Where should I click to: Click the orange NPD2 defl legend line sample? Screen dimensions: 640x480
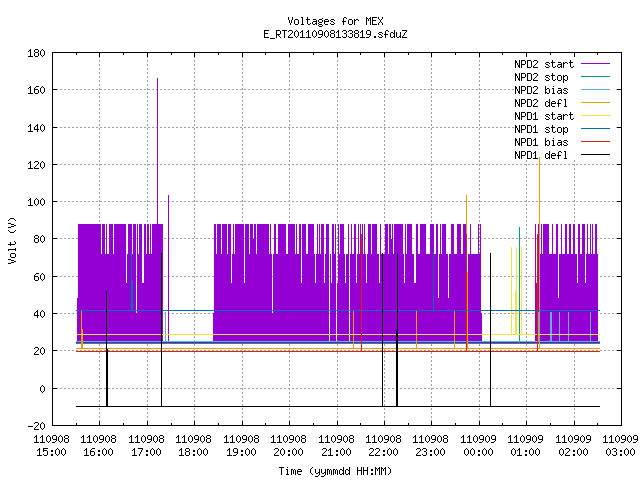pyautogui.click(x=595, y=102)
